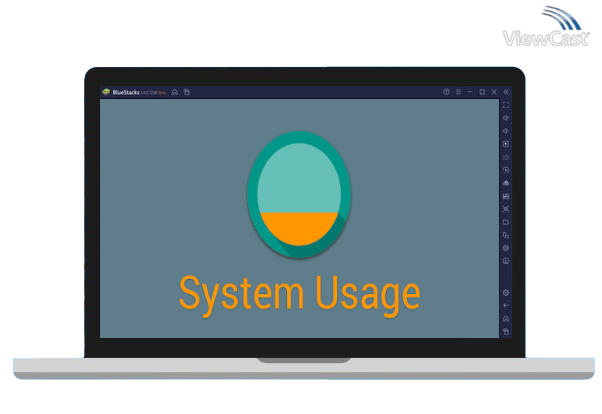The image size is (602, 414).
Task: Click the eject-shaped icon in sidebar
Action: [506, 183]
